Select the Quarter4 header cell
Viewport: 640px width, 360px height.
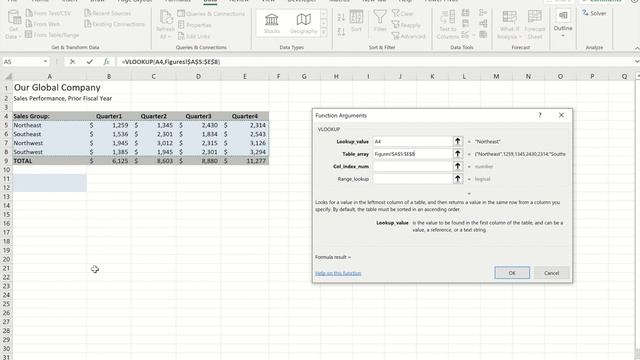(x=245, y=116)
